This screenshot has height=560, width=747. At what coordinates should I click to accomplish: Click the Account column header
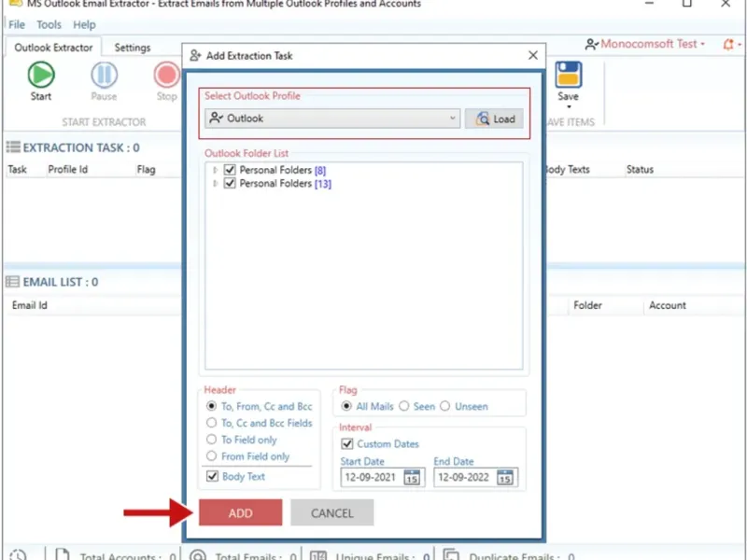pos(668,305)
